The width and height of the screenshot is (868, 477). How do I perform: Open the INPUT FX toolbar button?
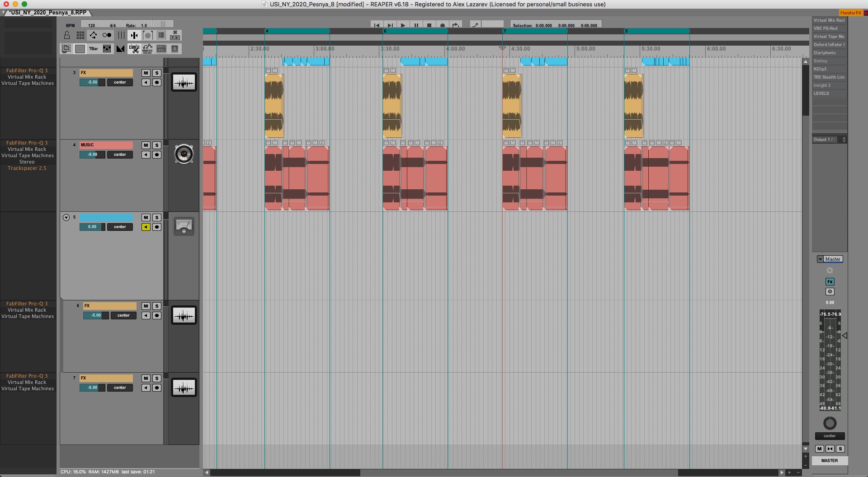pyautogui.click(x=161, y=49)
